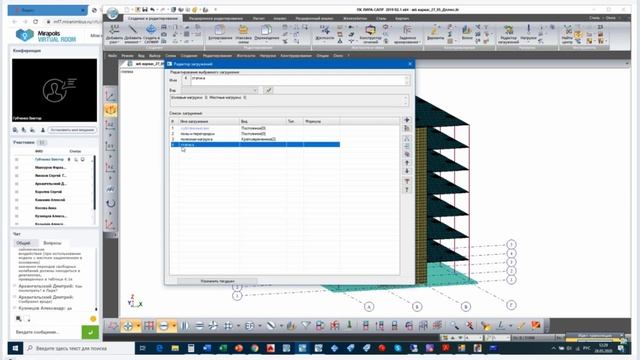Open Chrome from the Windows taskbar

(x=255, y=348)
